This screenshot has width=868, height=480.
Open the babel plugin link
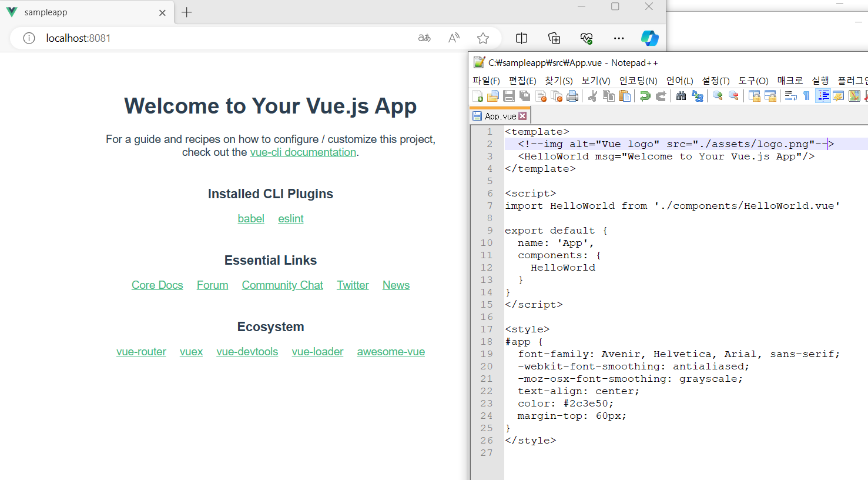coord(251,219)
